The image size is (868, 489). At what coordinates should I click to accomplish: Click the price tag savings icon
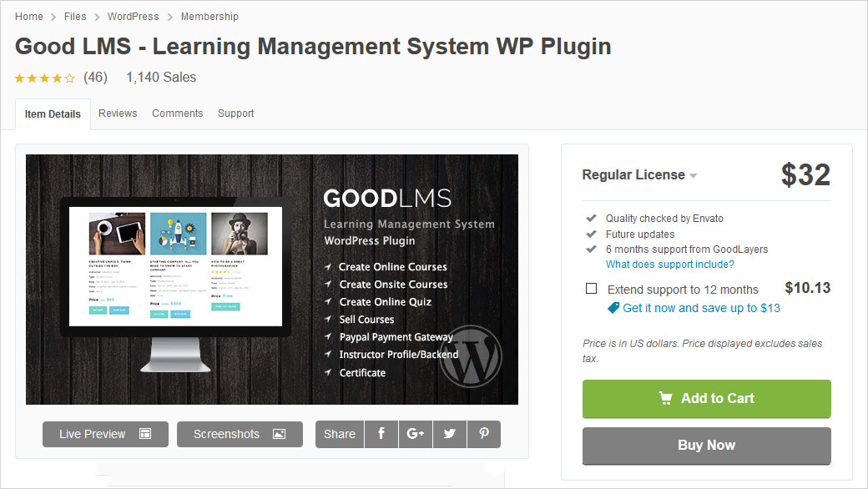pos(613,308)
